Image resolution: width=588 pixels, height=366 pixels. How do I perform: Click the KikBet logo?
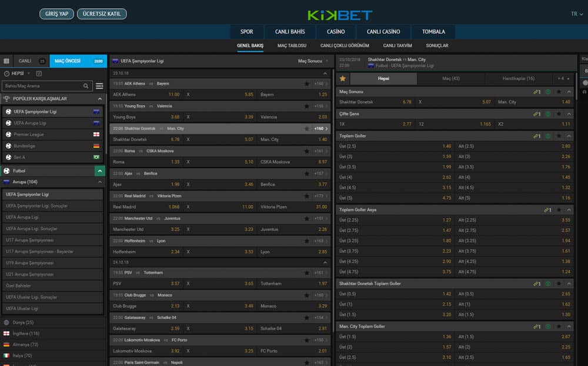(340, 15)
